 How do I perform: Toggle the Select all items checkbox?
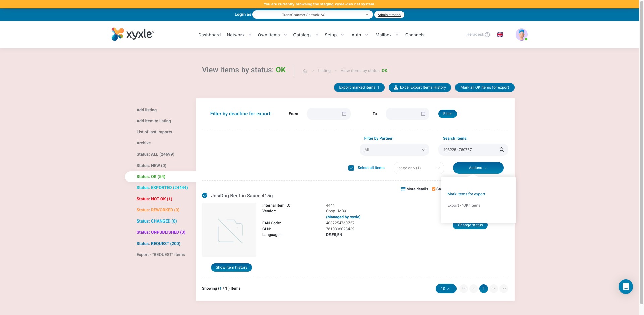[x=351, y=168]
